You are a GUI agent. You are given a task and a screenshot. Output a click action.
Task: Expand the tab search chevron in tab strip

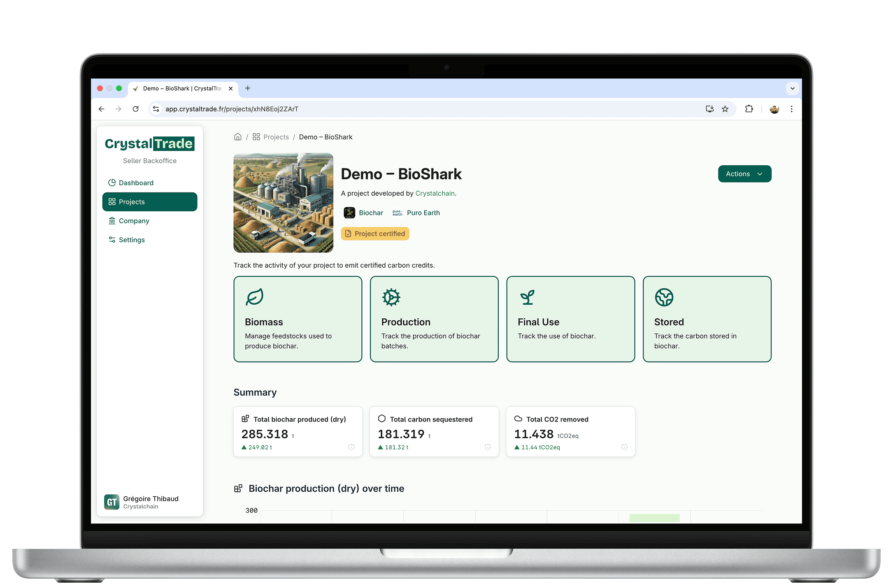(x=792, y=88)
